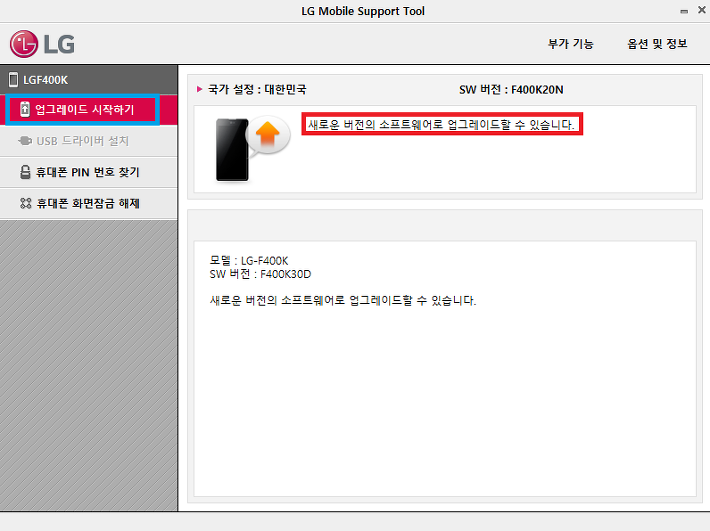Click the black phone image

[x=232, y=150]
